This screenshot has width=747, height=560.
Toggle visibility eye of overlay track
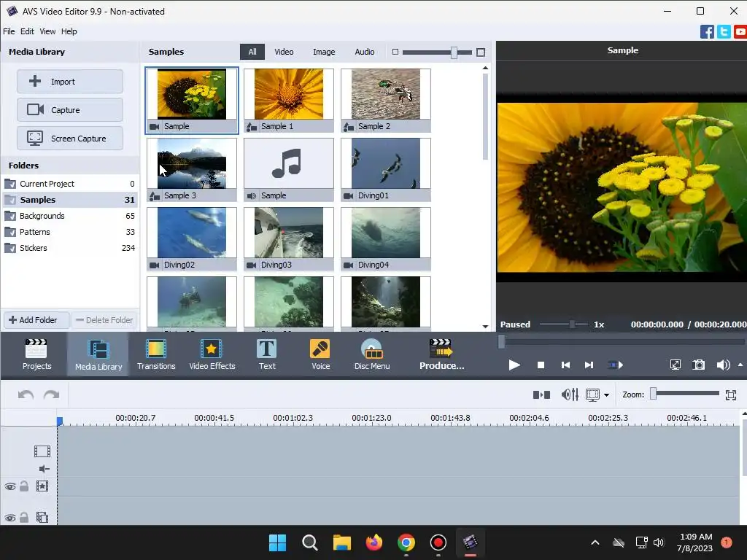click(10, 518)
